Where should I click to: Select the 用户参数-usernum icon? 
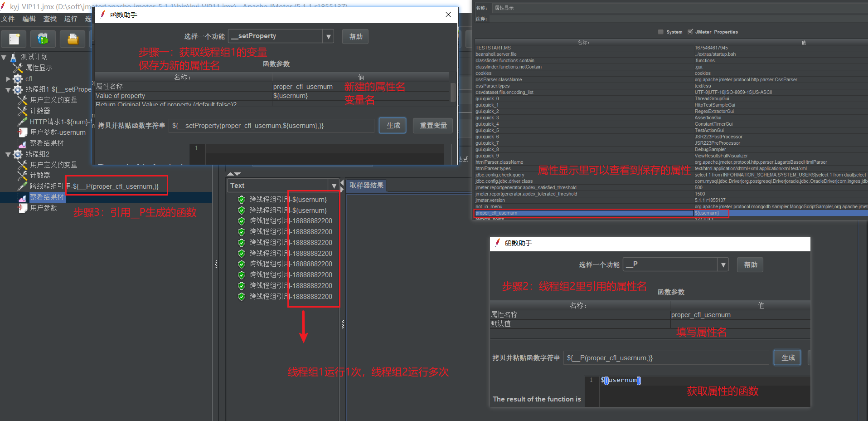23,132
